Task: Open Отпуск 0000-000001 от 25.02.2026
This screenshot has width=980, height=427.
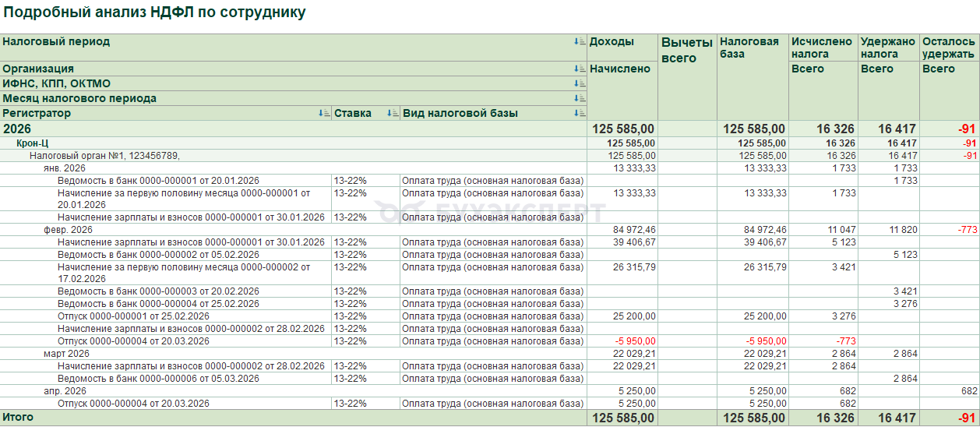Action: pyautogui.click(x=133, y=316)
